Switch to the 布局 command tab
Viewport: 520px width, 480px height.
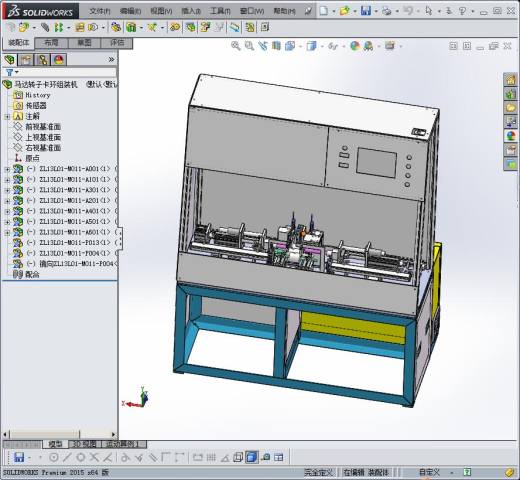coord(51,43)
